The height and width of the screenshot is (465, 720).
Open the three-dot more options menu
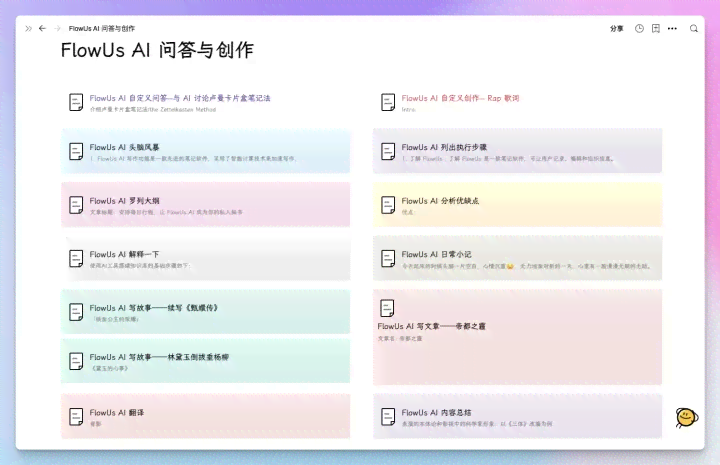pos(672,28)
